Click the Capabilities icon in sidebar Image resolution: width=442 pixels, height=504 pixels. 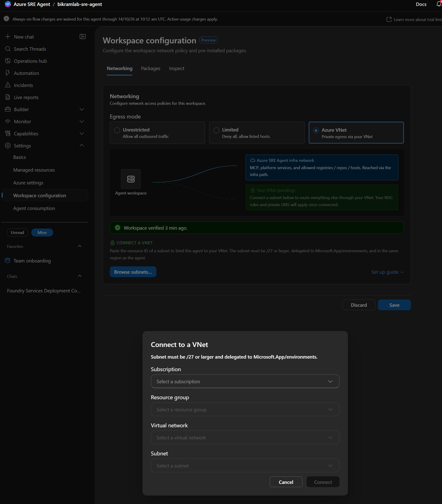8,133
